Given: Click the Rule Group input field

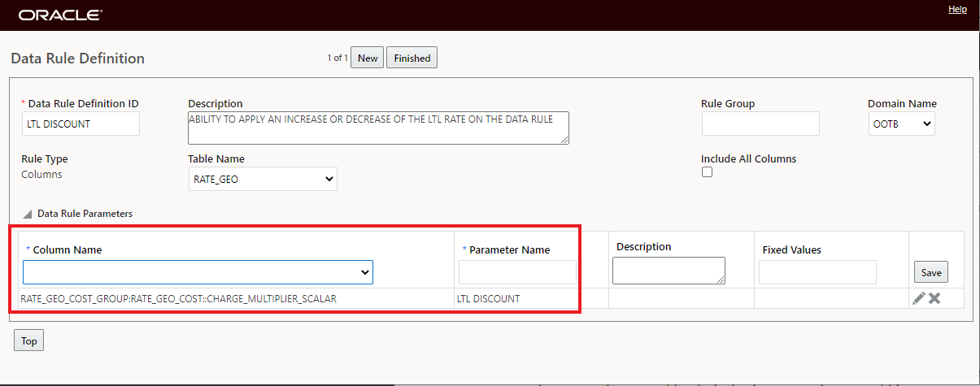Looking at the screenshot, I should pos(760,124).
